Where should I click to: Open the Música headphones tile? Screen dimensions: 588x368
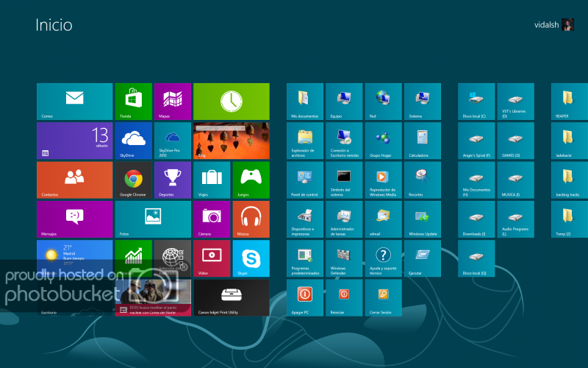251,219
